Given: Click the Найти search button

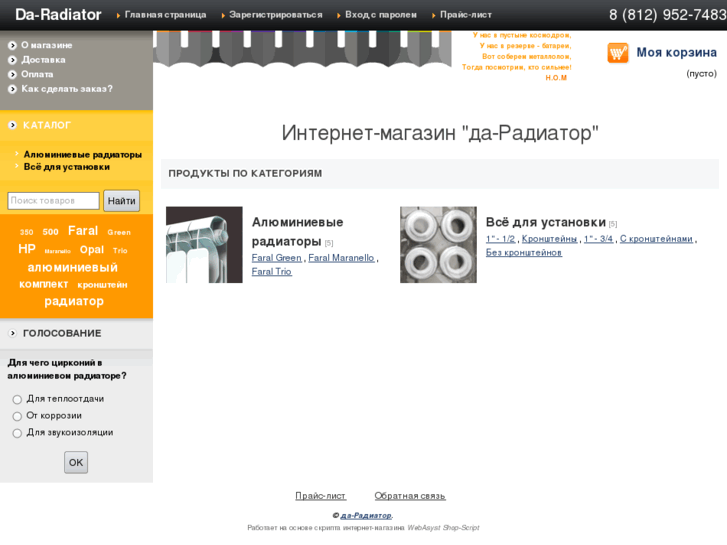Looking at the screenshot, I should (x=121, y=201).
